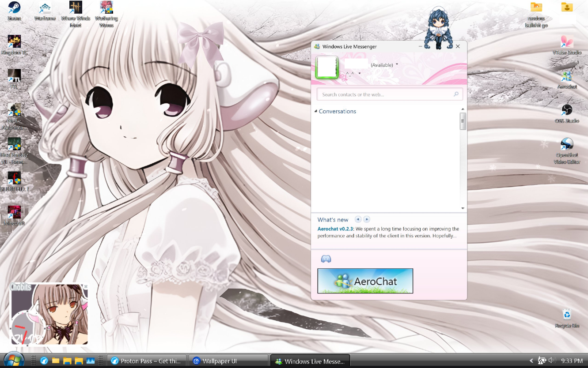This screenshot has width=588, height=368.
Task: Close the Windows Live Messenger window
Action: [458, 46]
